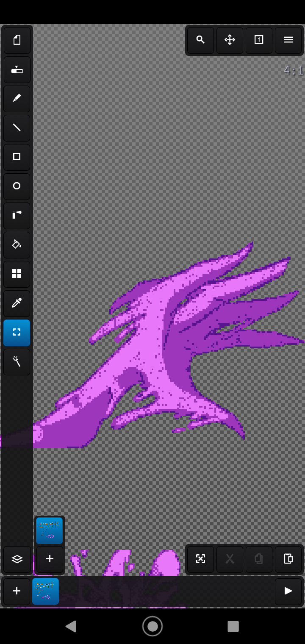
Task: Select the first frame thumbnail in timeline
Action: (46, 591)
